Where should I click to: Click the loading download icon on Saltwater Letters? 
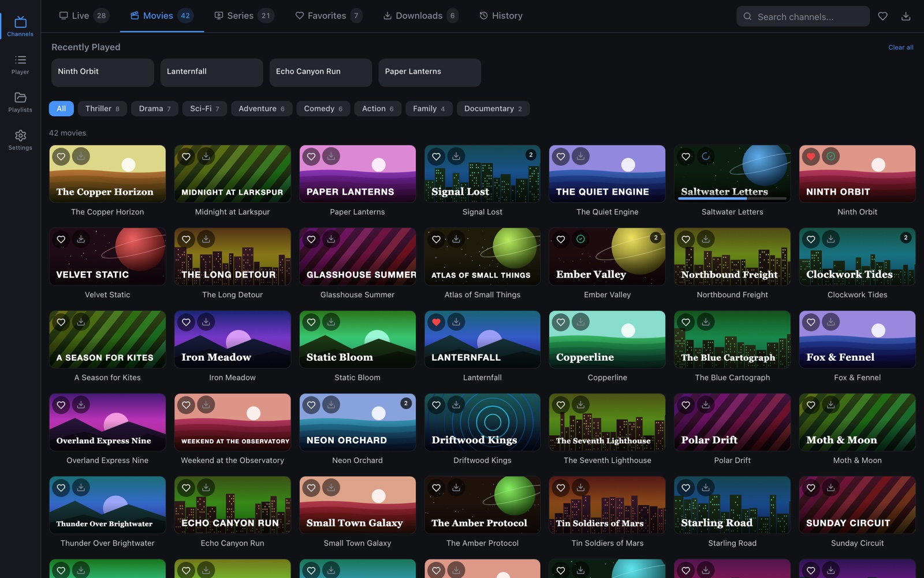(x=706, y=156)
